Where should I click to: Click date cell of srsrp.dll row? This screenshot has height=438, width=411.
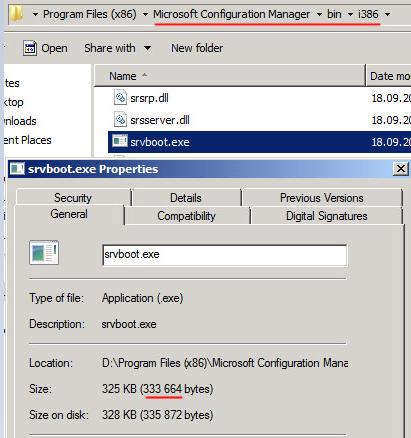pyautogui.click(x=391, y=98)
